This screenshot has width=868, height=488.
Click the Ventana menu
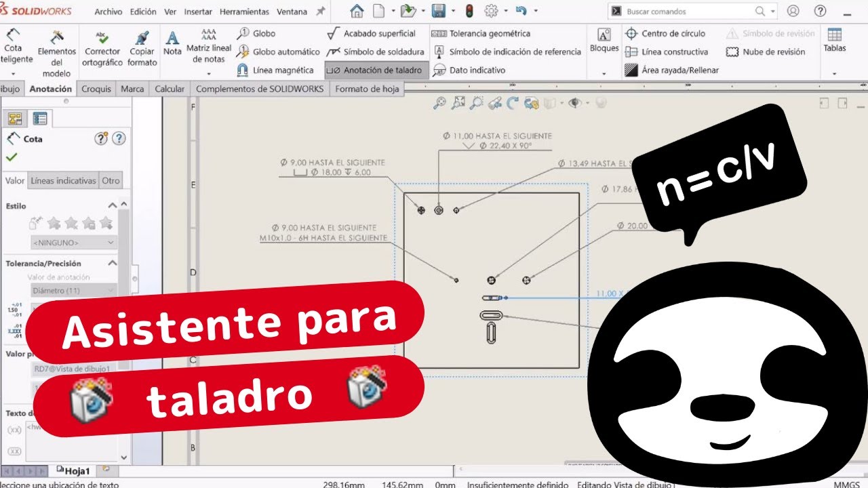(x=292, y=12)
